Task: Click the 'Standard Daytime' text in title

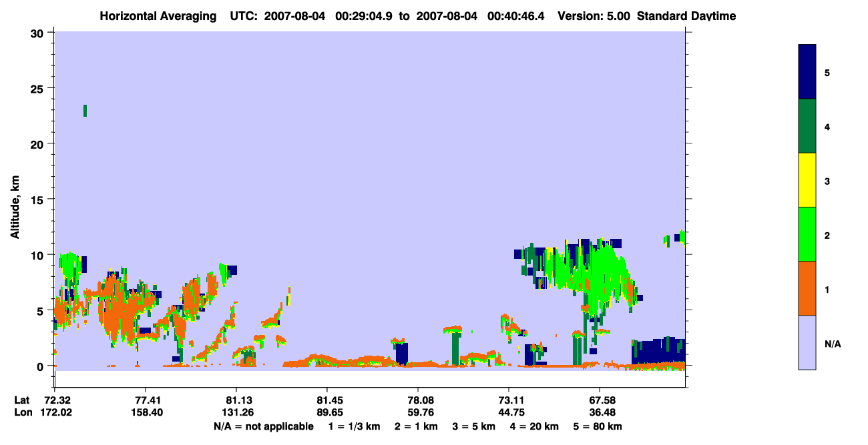Action: [686, 15]
